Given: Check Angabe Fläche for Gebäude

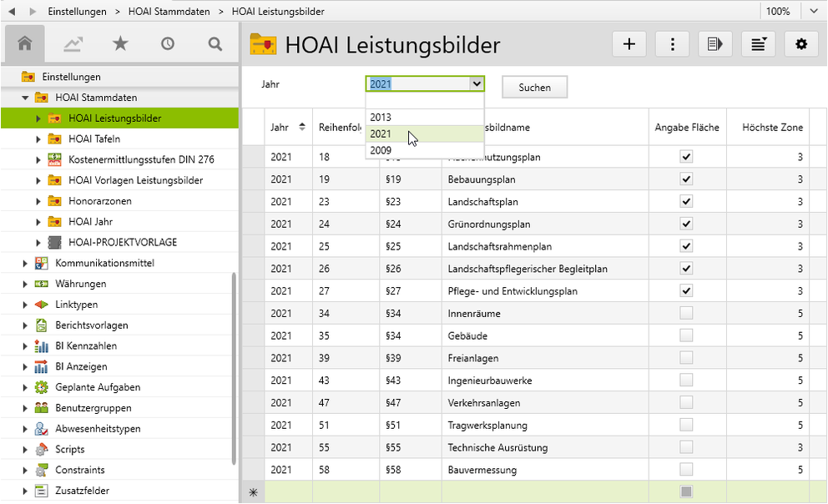Looking at the screenshot, I should 686,335.
